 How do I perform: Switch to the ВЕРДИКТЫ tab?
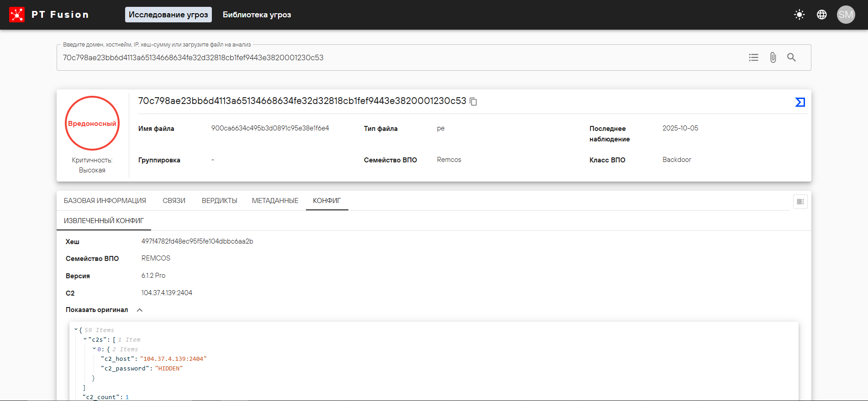[x=219, y=201]
